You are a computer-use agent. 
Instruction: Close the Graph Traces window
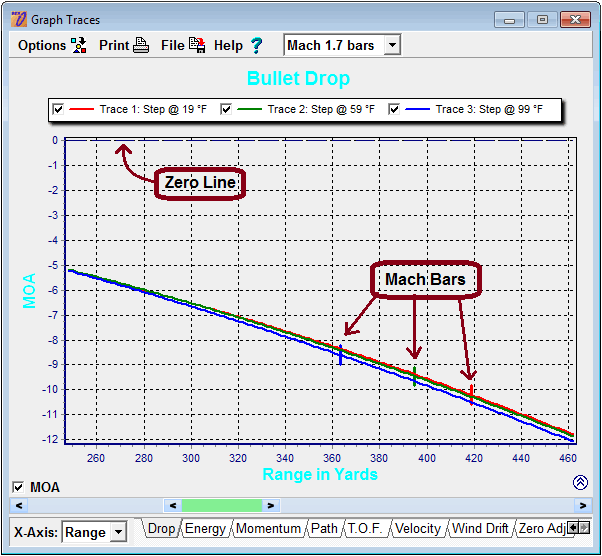[575, 20]
